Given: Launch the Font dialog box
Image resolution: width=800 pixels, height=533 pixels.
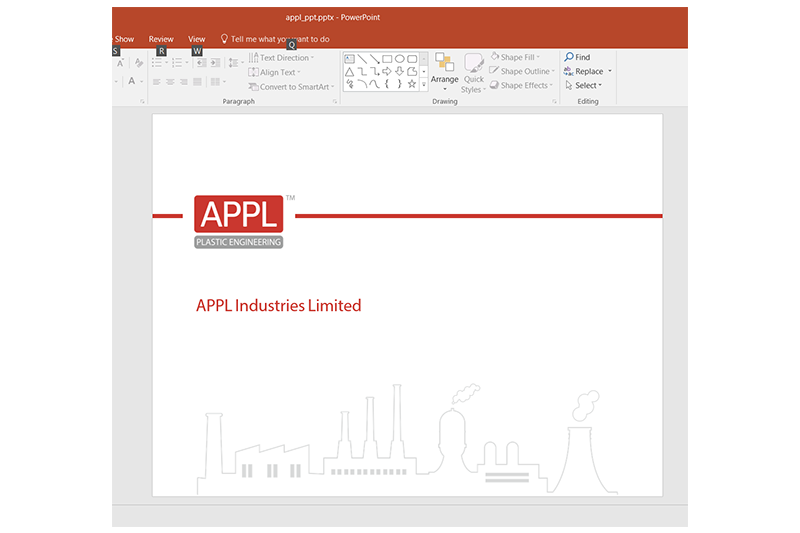Looking at the screenshot, I should tap(142, 101).
